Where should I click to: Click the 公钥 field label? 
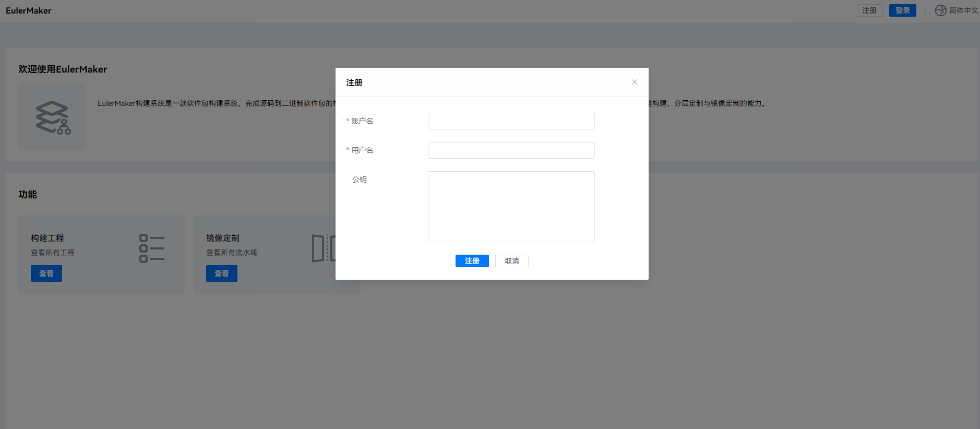tap(360, 180)
